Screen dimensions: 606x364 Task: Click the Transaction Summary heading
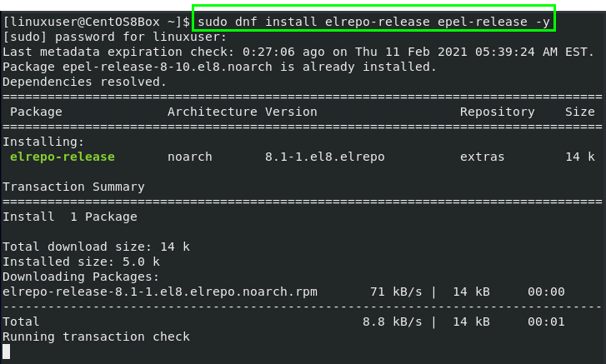73,187
